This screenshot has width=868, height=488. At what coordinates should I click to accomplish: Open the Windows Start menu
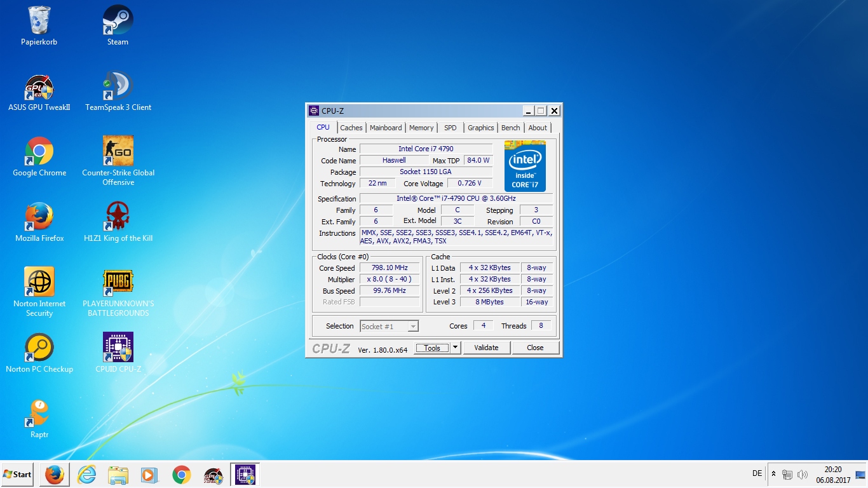click(17, 475)
